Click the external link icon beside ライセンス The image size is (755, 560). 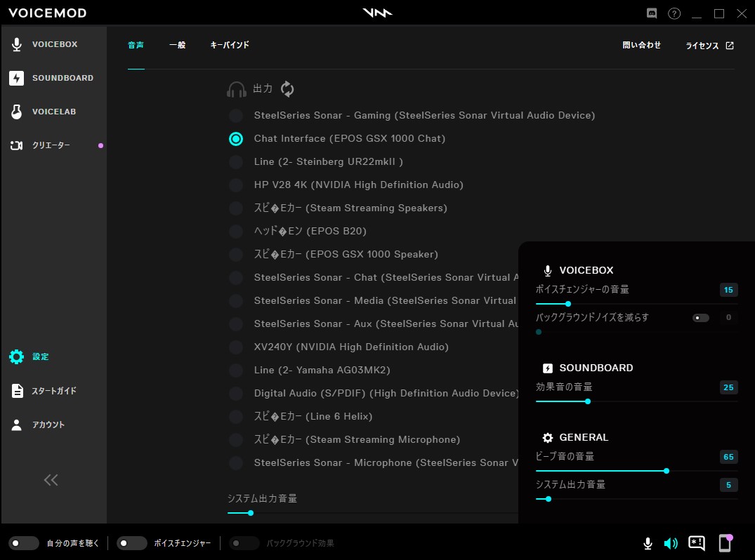(x=730, y=45)
